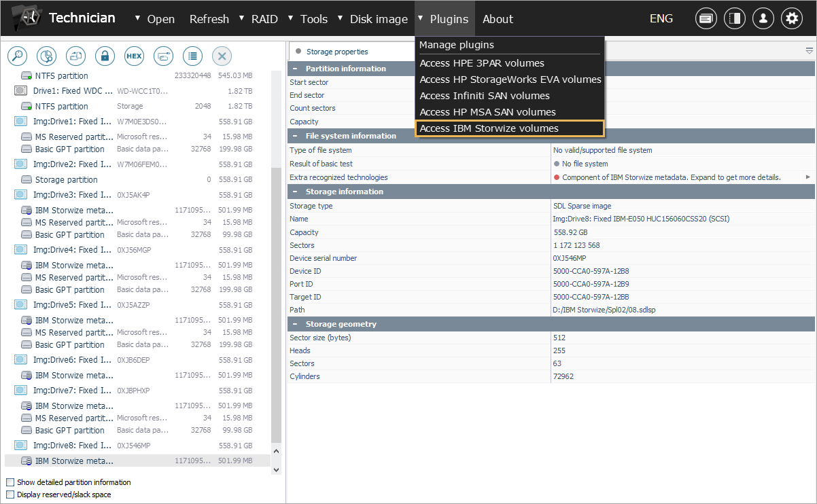Toggle the side panel layout icon
This screenshot has height=504, width=817.
(734, 19)
